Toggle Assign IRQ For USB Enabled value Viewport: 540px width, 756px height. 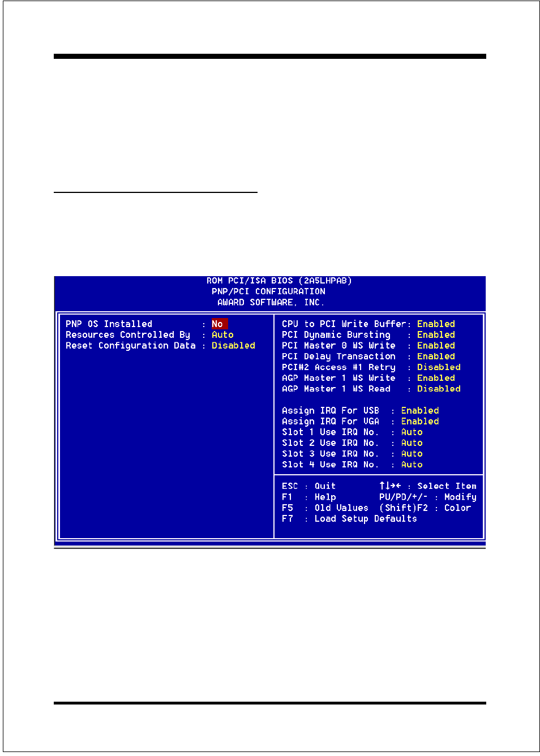(420, 410)
